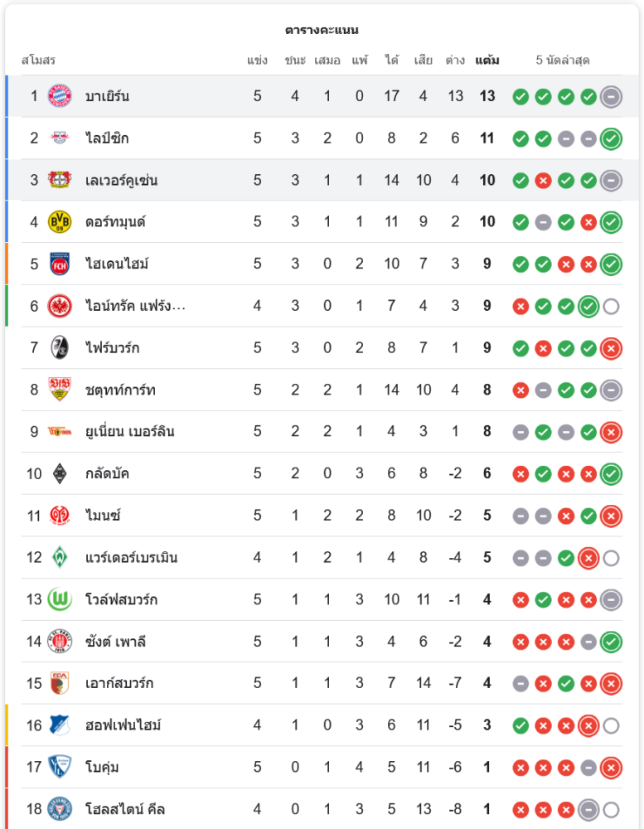Click the แต้ม points column header

[x=487, y=61]
